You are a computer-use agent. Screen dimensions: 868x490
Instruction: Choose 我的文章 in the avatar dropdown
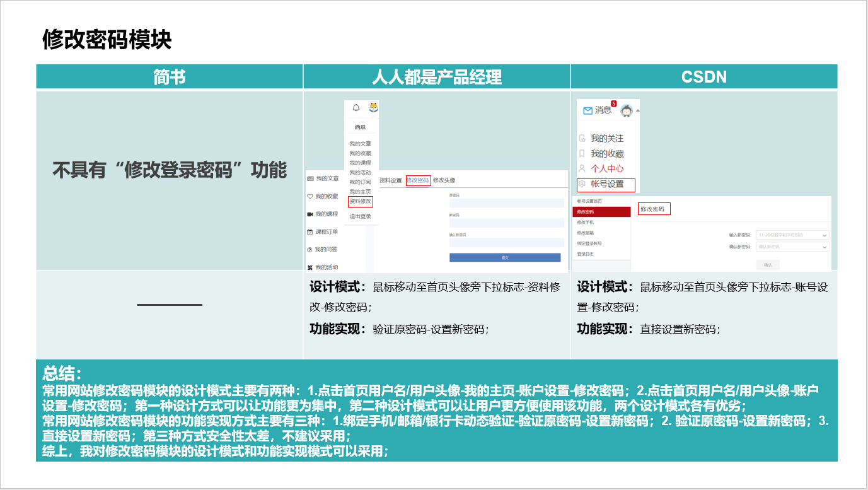361,144
